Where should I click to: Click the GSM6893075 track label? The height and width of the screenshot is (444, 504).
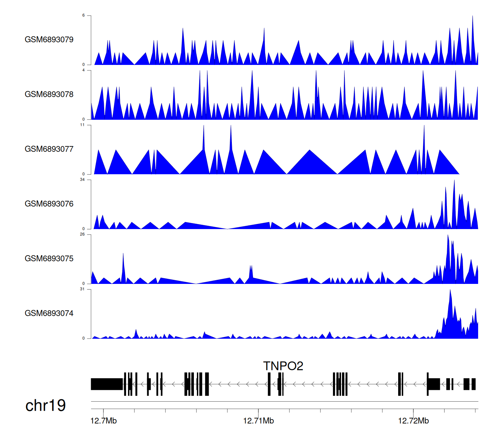tap(49, 259)
